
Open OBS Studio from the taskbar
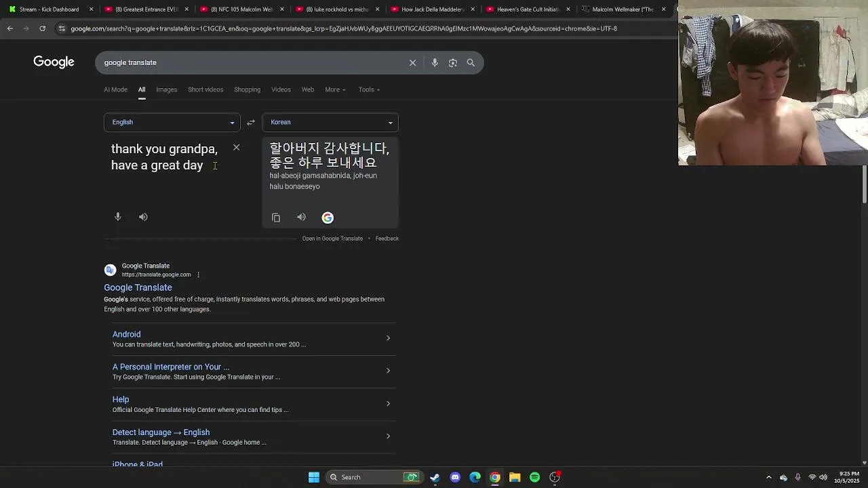555,477
